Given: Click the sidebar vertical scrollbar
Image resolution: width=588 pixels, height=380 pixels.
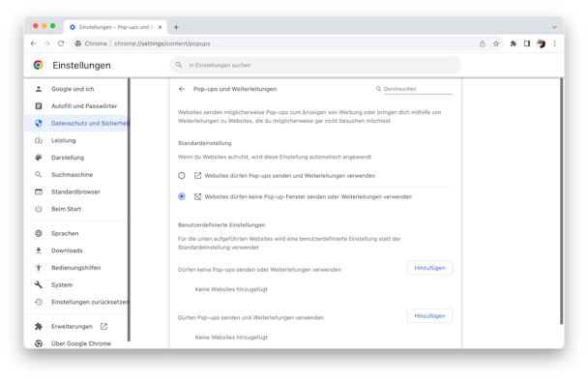Looking at the screenshot, I should [129, 210].
